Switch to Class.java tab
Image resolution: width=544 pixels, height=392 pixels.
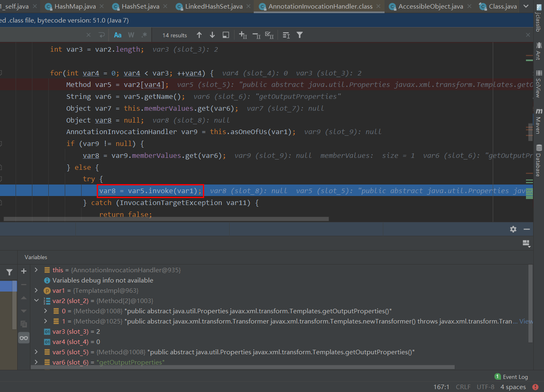(503, 6)
